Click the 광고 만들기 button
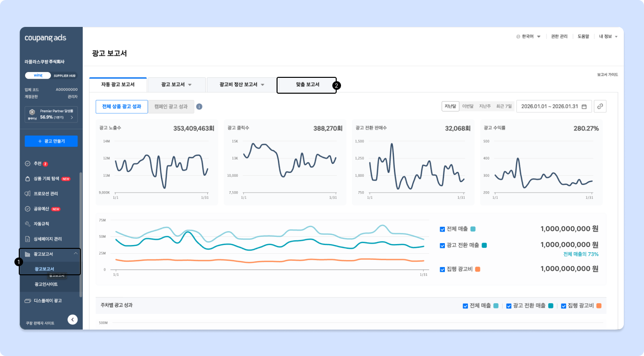Image resolution: width=644 pixels, height=356 pixels. [x=51, y=141]
